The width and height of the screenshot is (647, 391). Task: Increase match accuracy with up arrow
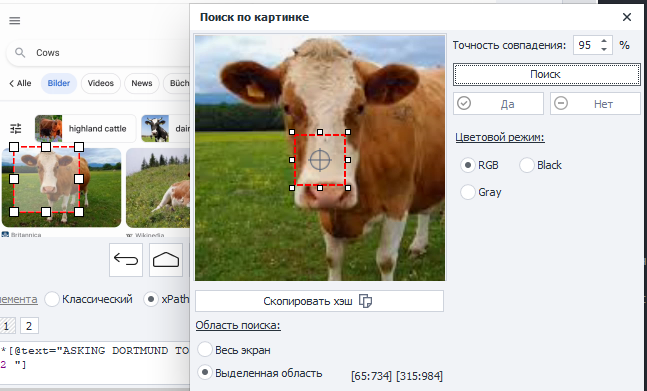coord(604,41)
